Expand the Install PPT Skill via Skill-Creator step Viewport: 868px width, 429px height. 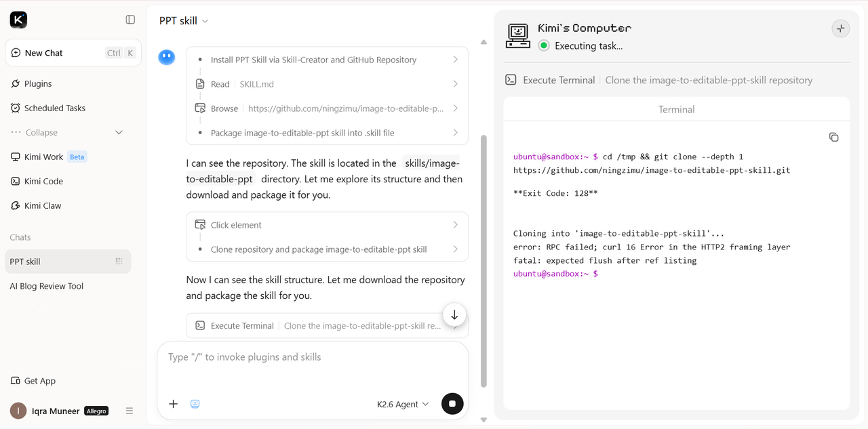[x=327, y=60]
